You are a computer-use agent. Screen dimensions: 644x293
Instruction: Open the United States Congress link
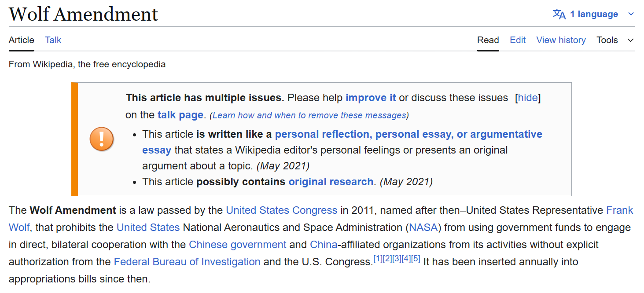pos(281,210)
